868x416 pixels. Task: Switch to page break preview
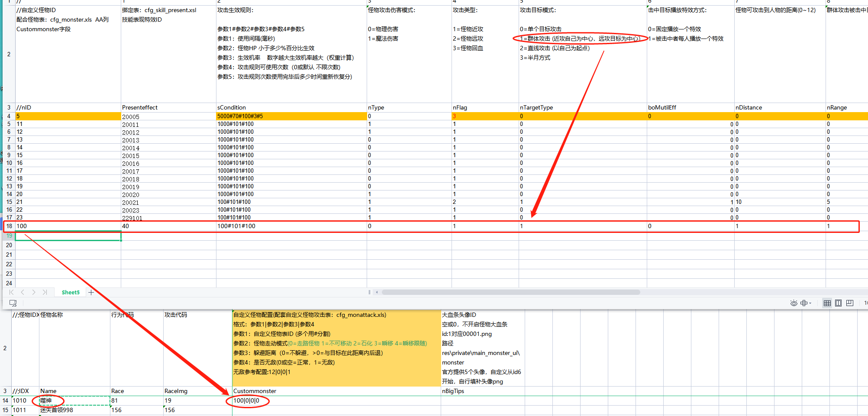(x=850, y=303)
